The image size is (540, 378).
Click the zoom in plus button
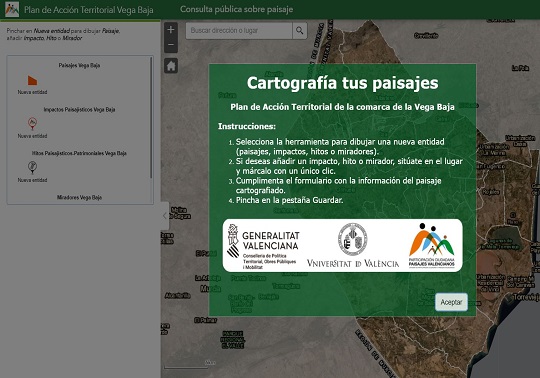[x=171, y=30]
